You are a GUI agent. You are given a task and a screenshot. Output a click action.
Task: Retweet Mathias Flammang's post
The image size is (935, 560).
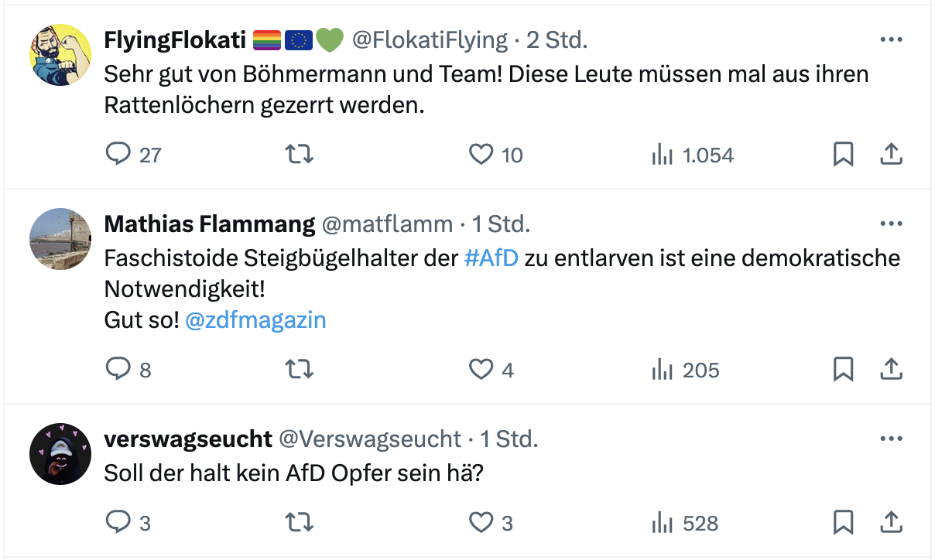point(300,370)
